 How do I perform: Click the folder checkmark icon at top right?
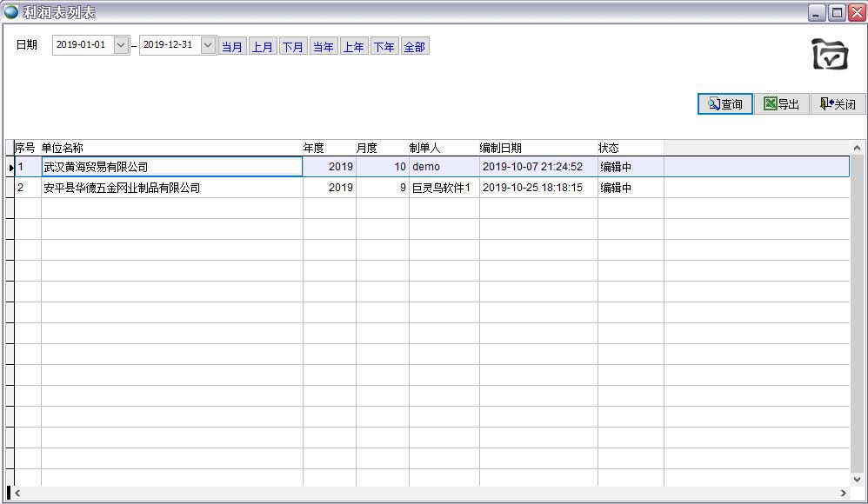coord(830,54)
